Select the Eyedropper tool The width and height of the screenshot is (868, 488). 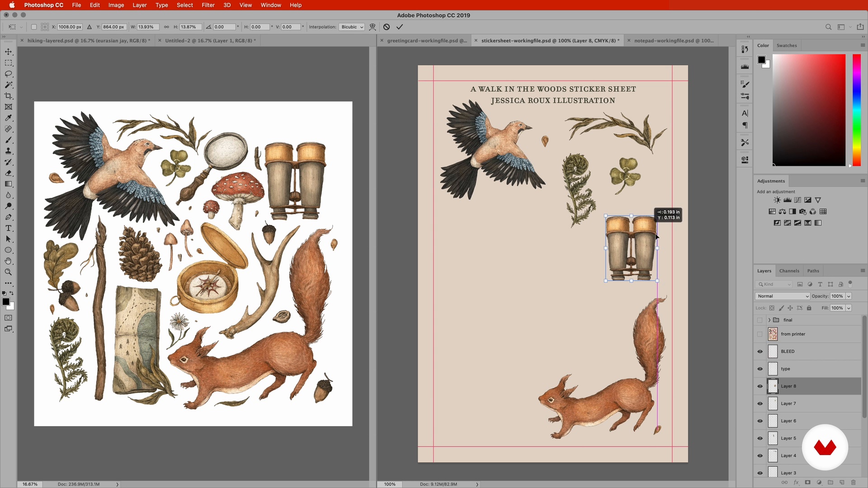pos(9,118)
